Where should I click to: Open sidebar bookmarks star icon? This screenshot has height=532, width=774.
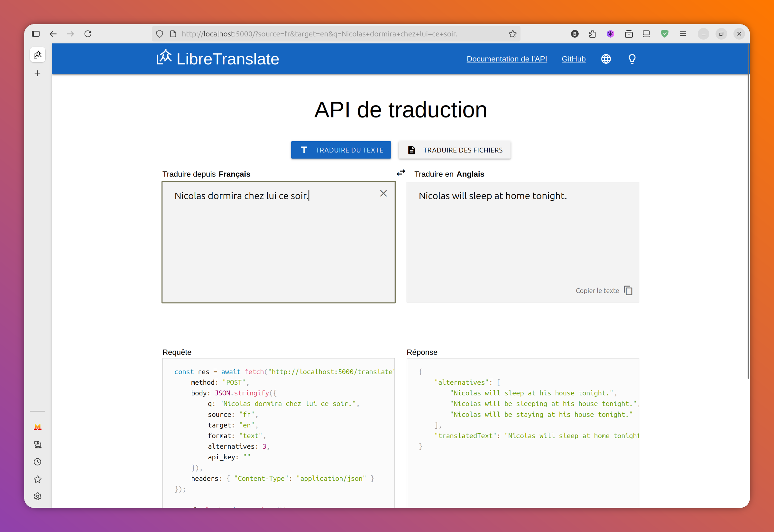click(x=38, y=479)
